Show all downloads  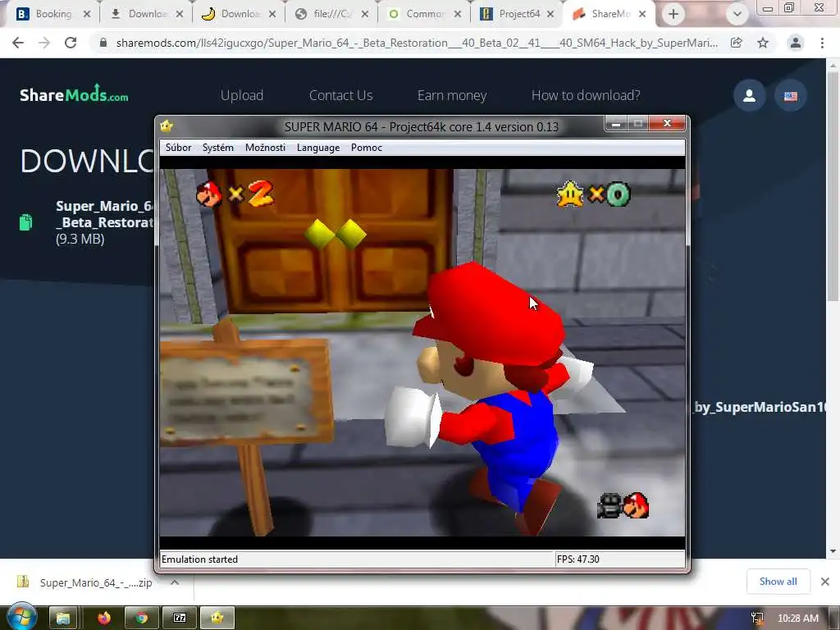pyautogui.click(x=778, y=582)
